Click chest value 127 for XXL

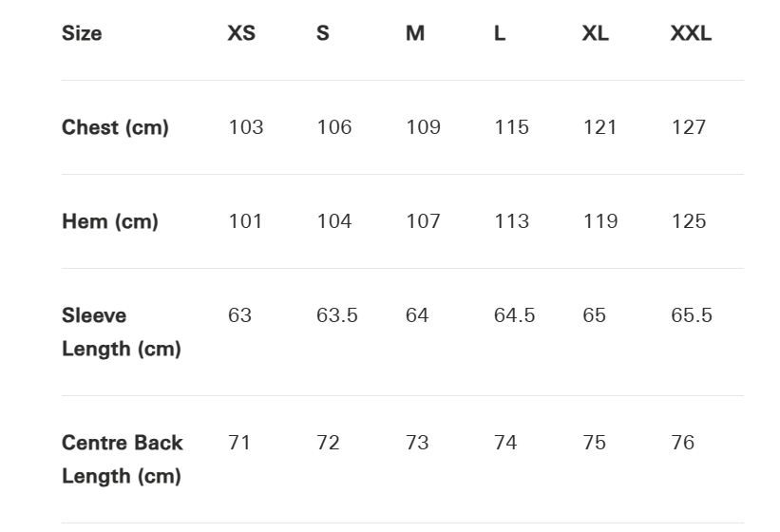point(689,127)
